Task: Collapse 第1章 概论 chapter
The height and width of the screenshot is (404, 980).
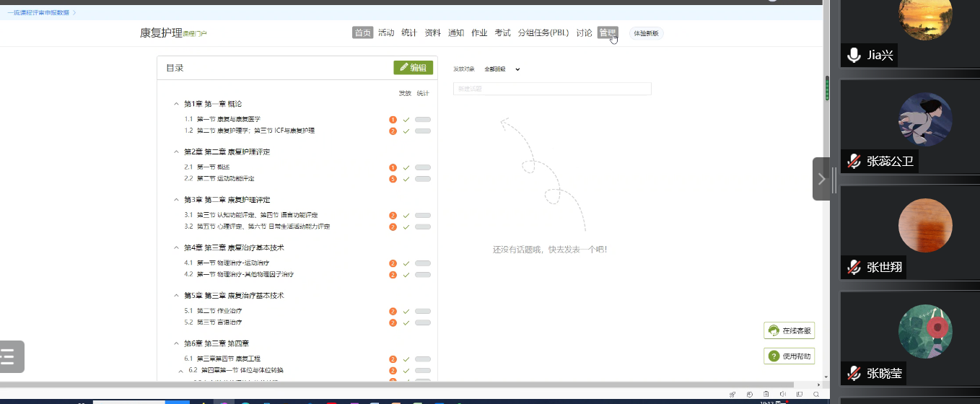Action: (176, 104)
